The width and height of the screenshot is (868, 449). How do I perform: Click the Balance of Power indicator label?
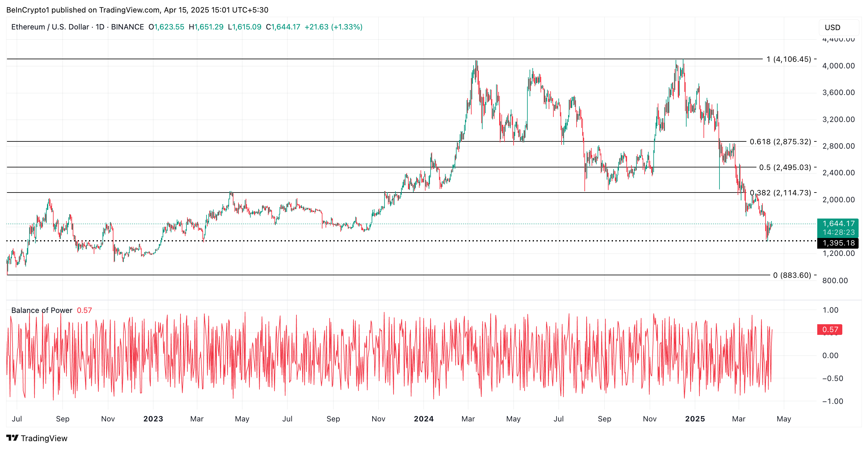tap(42, 310)
